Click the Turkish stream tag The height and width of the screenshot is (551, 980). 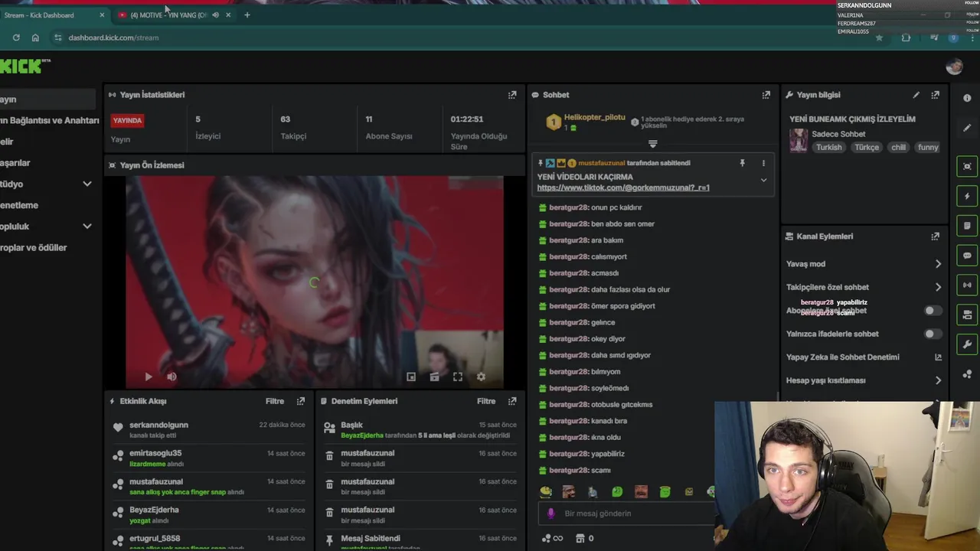click(828, 148)
